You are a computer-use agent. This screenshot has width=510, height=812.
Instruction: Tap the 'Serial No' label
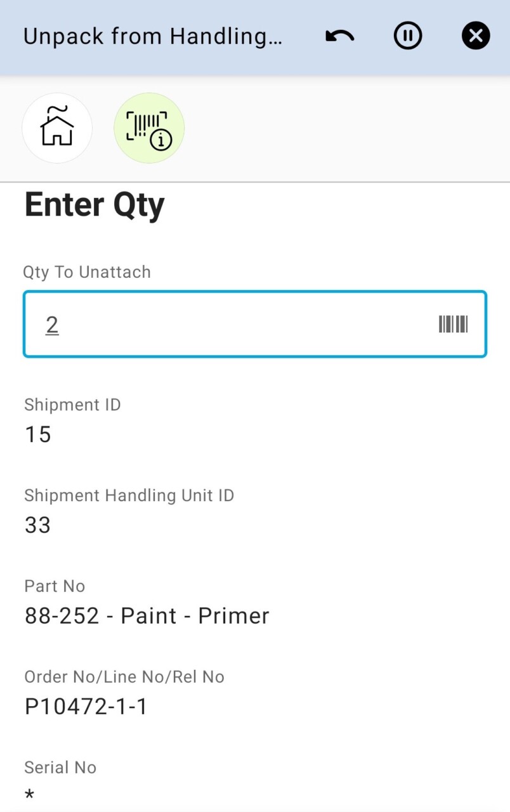pyautogui.click(x=60, y=768)
